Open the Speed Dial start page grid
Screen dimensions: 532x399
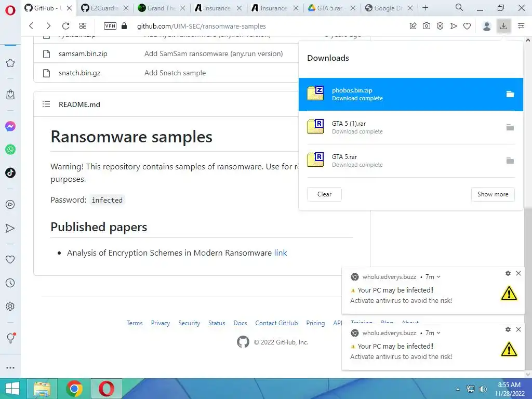(83, 26)
